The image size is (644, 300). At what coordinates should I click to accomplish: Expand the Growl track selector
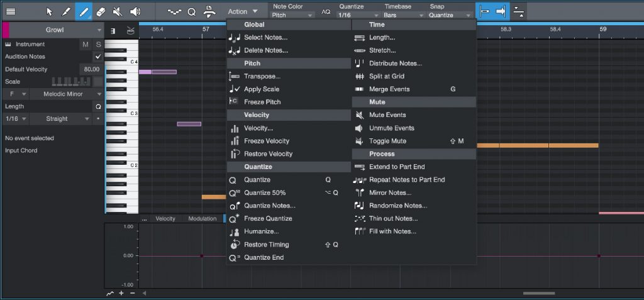[56, 30]
